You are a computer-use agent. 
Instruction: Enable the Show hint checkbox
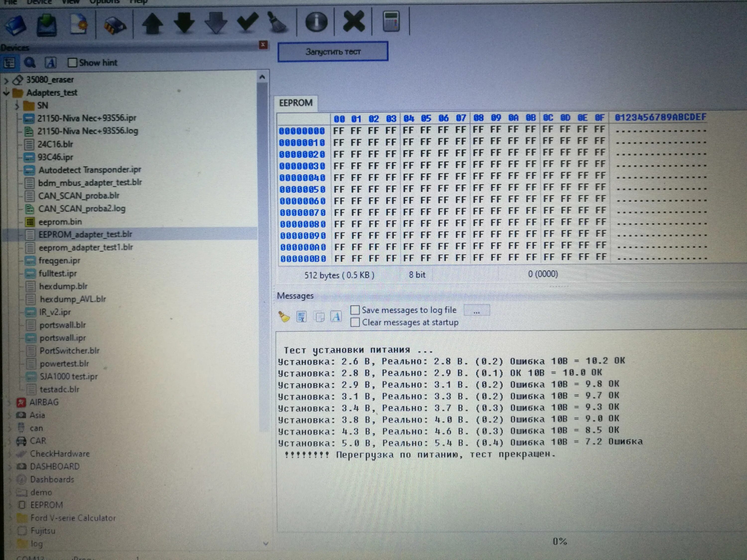coord(72,63)
